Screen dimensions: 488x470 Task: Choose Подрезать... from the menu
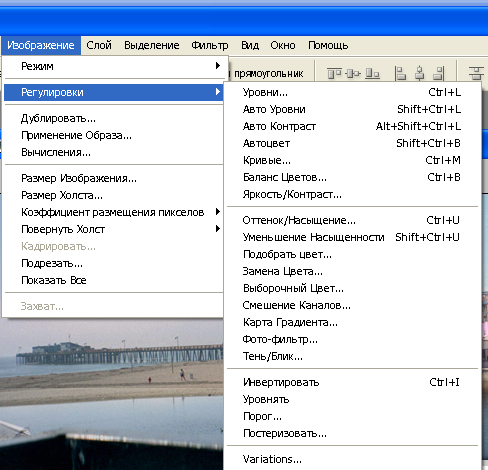[x=113, y=263]
